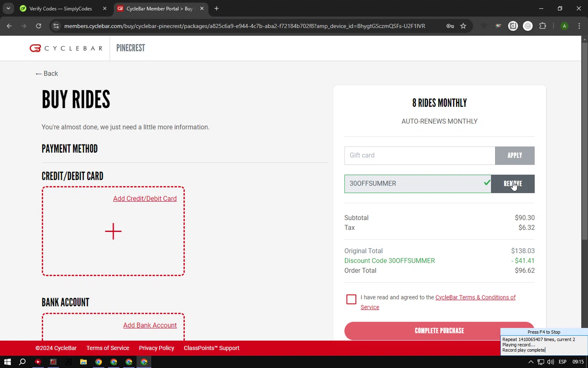Open the Chrome three-dot menu
The height and width of the screenshot is (368, 588).
pyautogui.click(x=579, y=26)
